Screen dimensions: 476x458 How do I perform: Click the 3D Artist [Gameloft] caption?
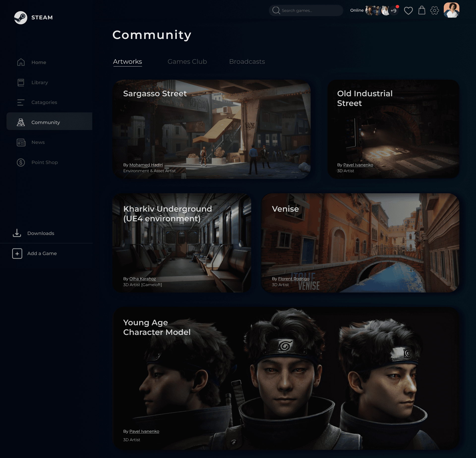click(143, 285)
